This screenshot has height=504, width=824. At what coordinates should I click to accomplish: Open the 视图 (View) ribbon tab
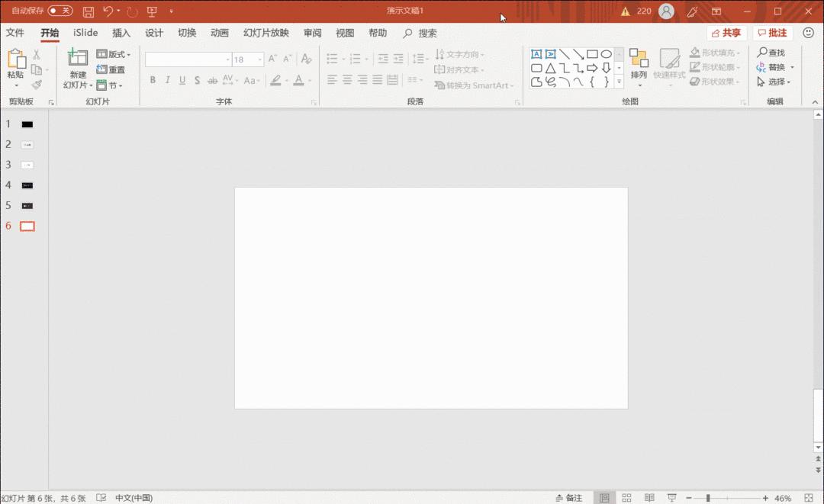344,33
